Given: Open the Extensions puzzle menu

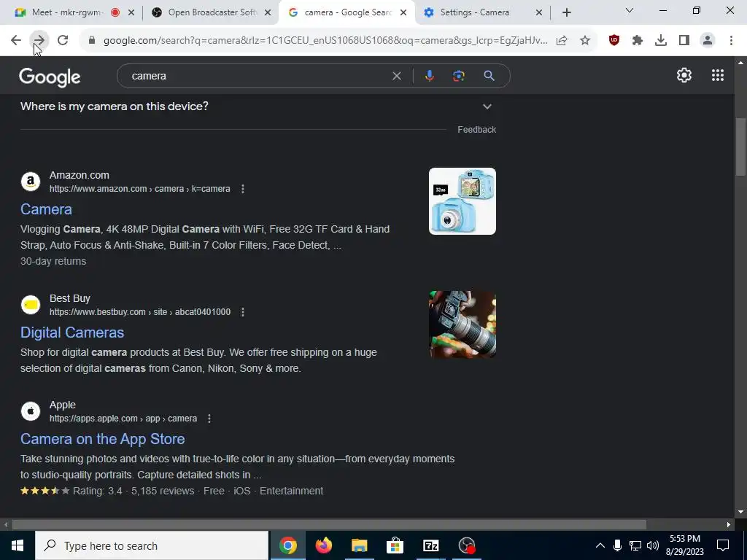Looking at the screenshot, I should click(638, 41).
